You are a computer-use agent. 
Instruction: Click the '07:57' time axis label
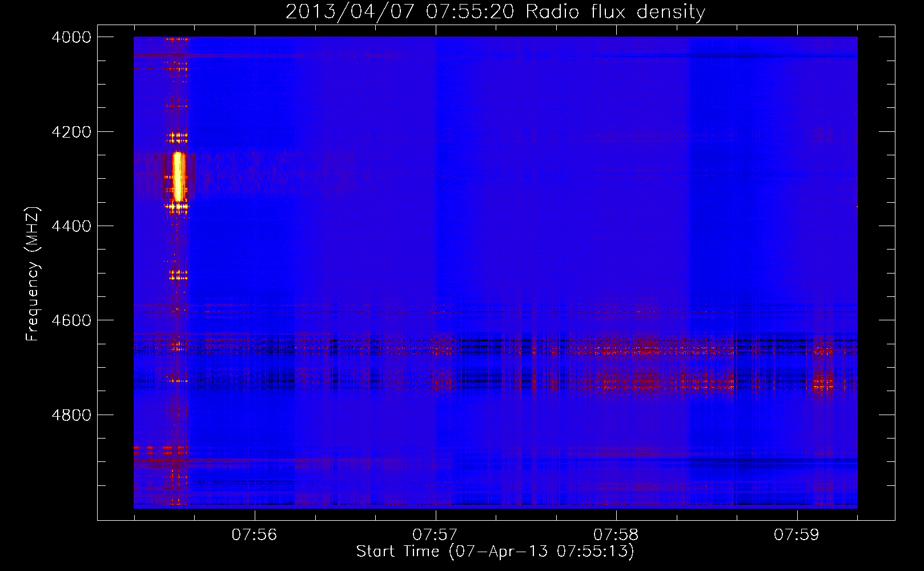point(435,534)
